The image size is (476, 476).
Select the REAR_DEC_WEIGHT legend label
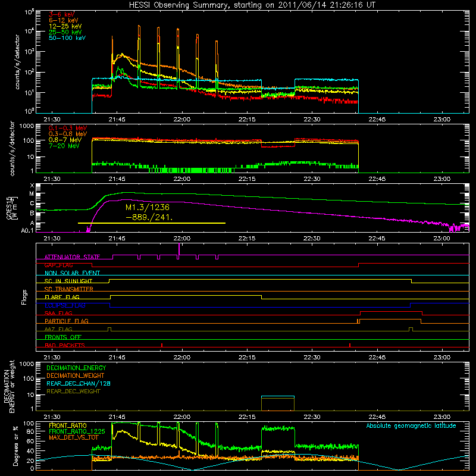point(73,392)
